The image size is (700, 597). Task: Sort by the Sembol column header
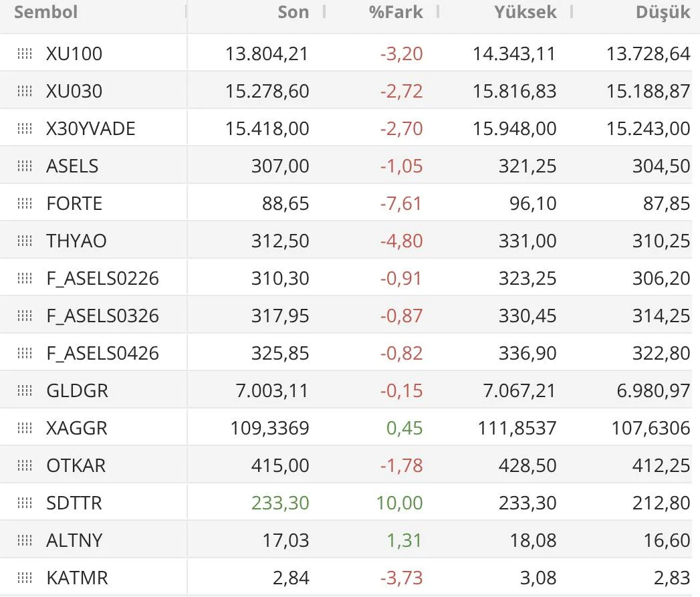(x=45, y=12)
